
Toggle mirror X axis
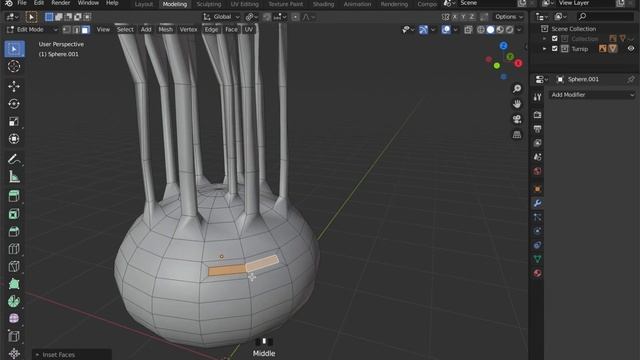(454, 17)
